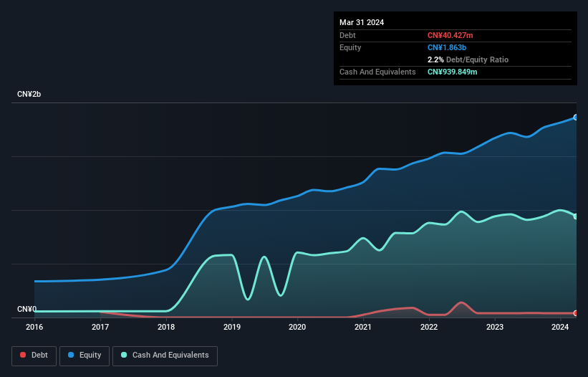
Task: Click the CN¥2b y-axis label
Action: tap(29, 94)
